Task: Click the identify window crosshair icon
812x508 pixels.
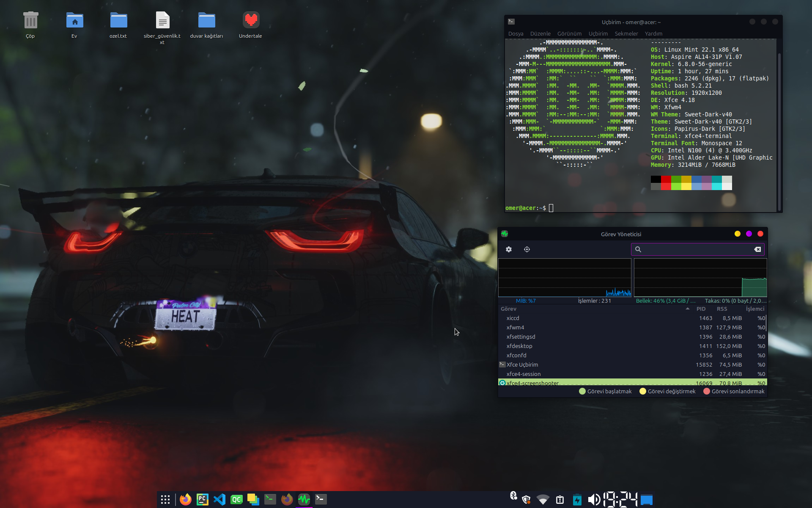Action: click(527, 249)
